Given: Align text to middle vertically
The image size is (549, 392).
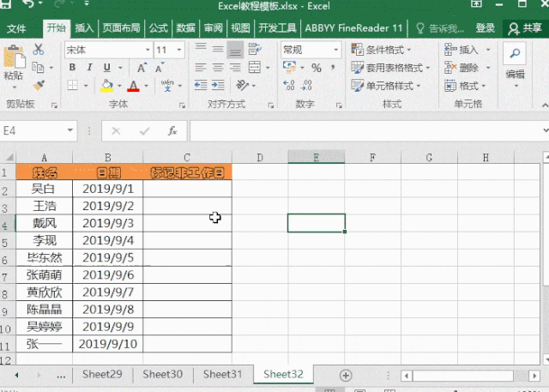Looking at the screenshot, I should pos(218,49).
